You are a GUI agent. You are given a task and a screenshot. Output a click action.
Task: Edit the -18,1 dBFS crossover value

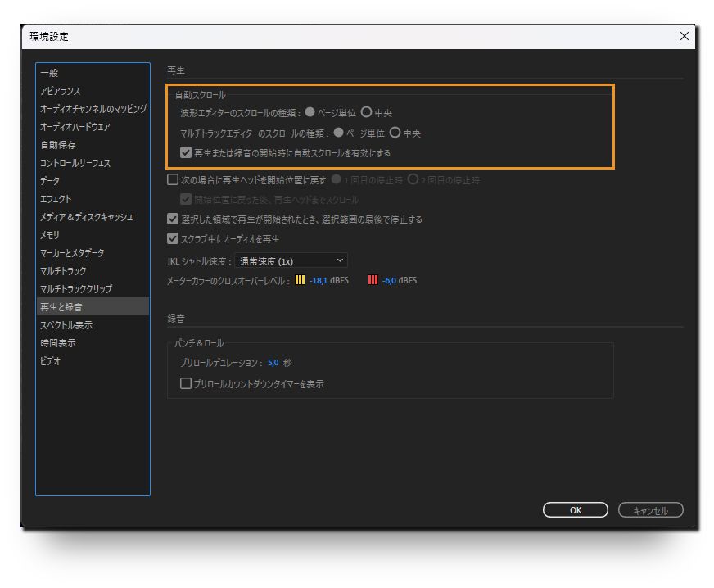click(x=319, y=281)
